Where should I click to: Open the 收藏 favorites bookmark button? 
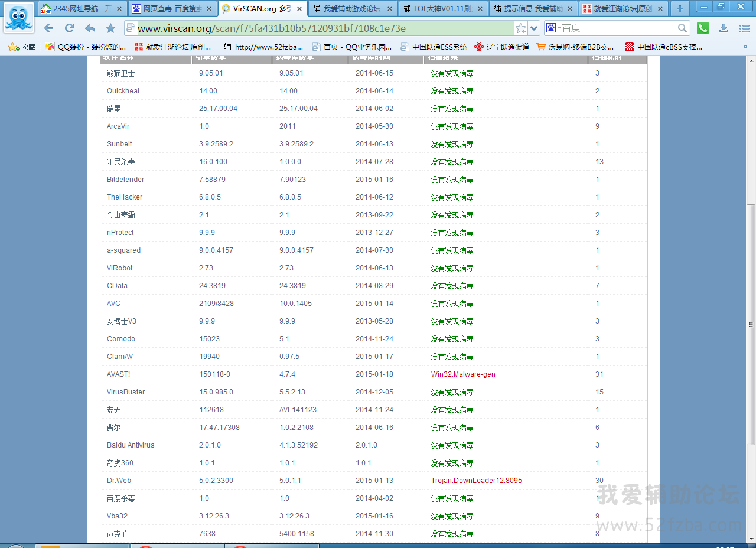click(21, 47)
